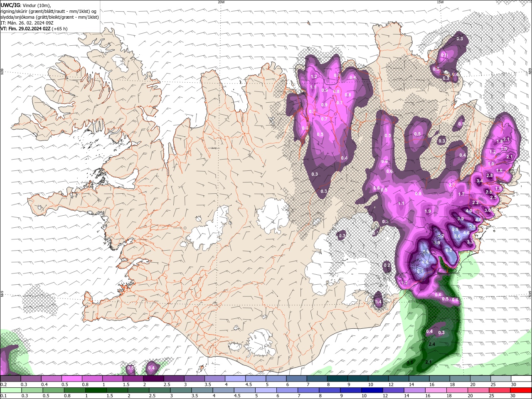Pick the darkest purple 2 swatch in the upper legend
This screenshot has width=532, height=399.
[154, 379]
